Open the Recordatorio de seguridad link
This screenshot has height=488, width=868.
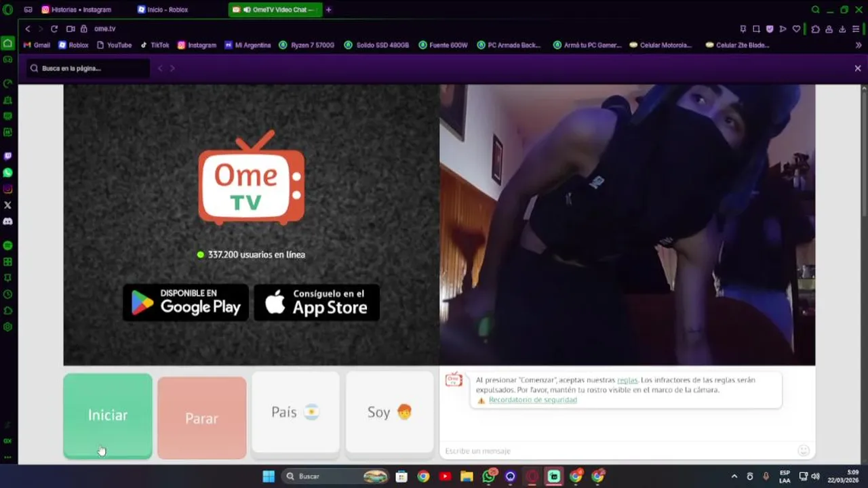(x=533, y=400)
